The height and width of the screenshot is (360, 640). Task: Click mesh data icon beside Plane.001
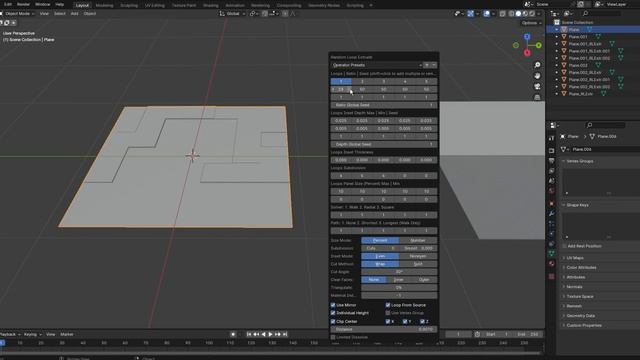tap(598, 37)
